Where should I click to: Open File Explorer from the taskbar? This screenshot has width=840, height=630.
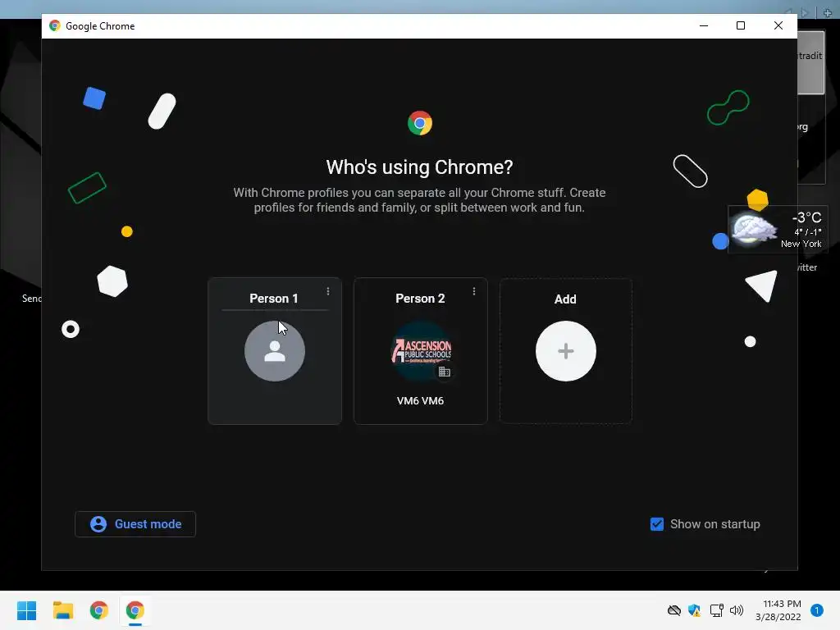62,610
